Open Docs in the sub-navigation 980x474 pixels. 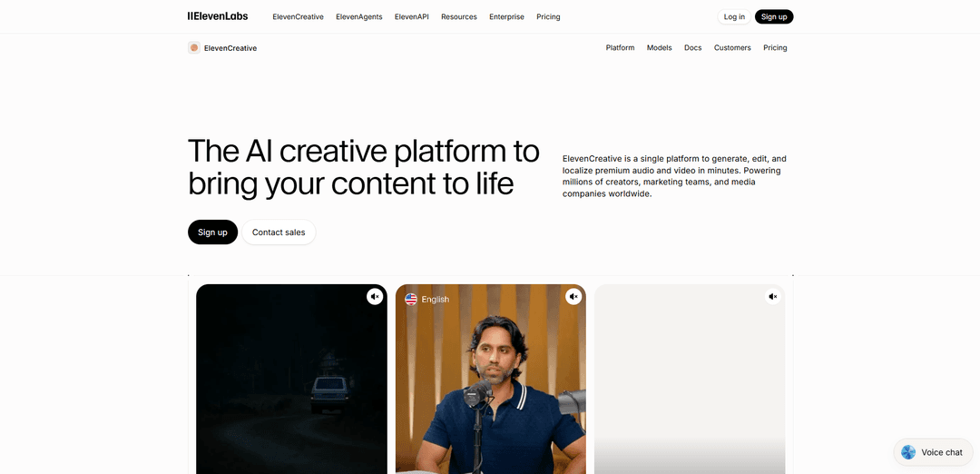[692, 47]
